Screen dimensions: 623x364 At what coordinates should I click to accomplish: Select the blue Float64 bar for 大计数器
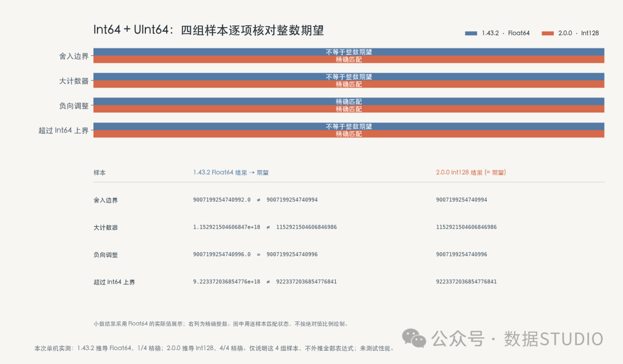[x=349, y=77]
